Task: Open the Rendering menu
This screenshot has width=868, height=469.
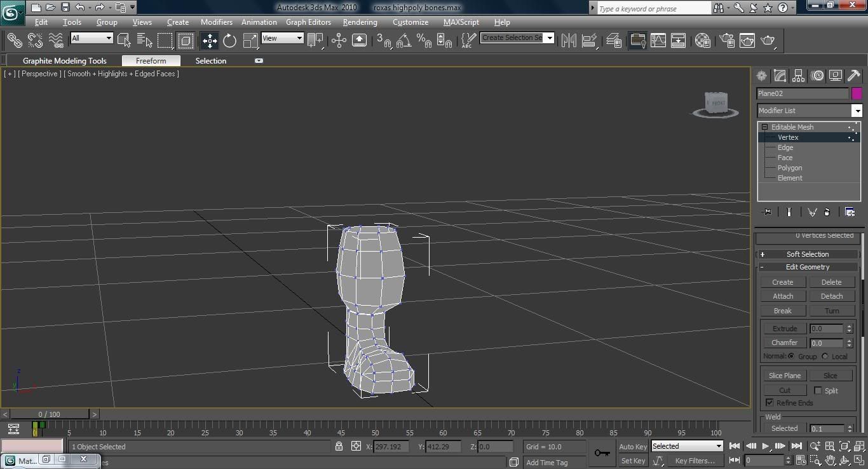Action: tap(360, 22)
